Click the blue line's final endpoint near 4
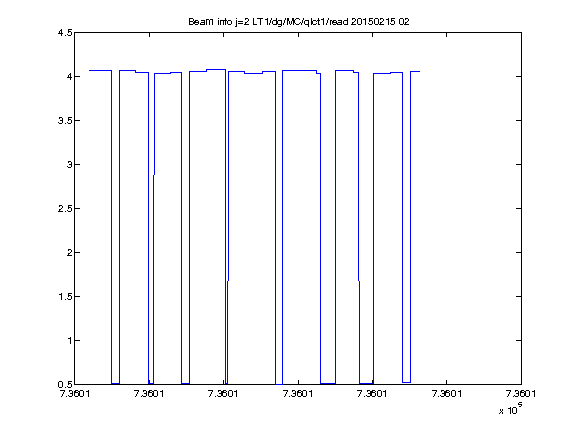The height and width of the screenshot is (432, 576). click(x=420, y=72)
